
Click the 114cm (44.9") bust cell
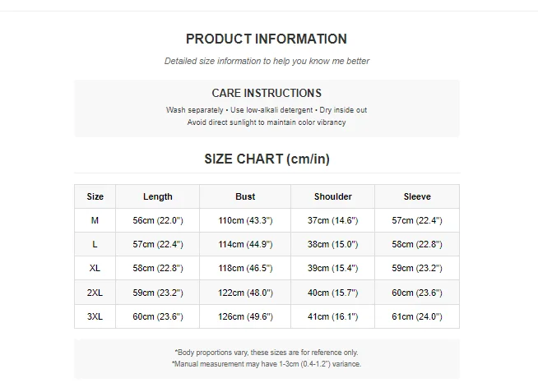[x=245, y=244]
